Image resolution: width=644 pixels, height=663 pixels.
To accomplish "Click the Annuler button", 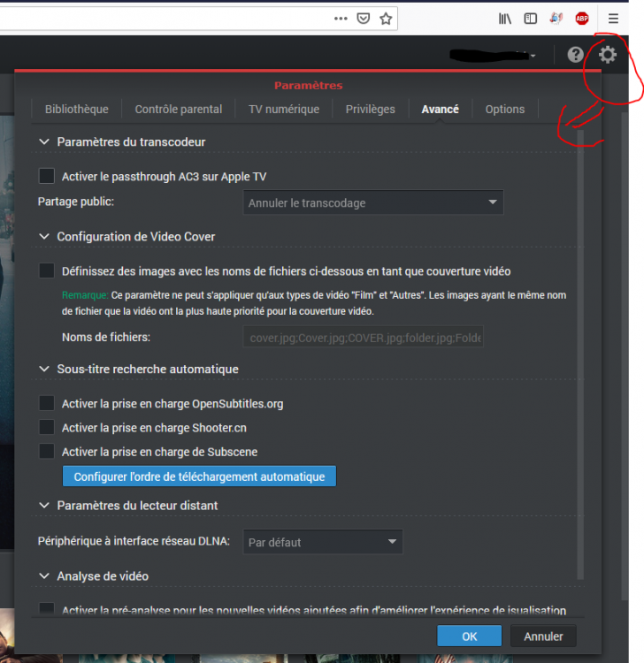I will click(543, 636).
